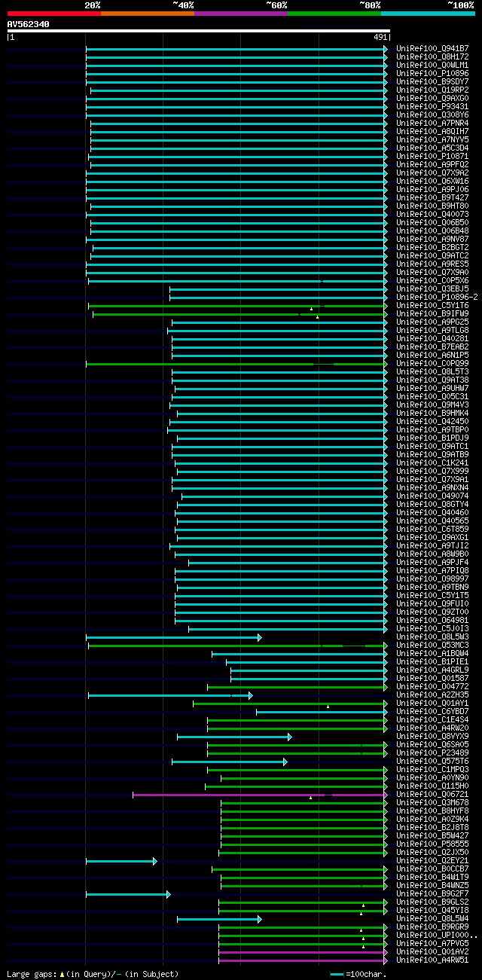Select the UniRef100_Q42450 label
The width and height of the screenshot is (482, 980).
[x=432, y=421]
